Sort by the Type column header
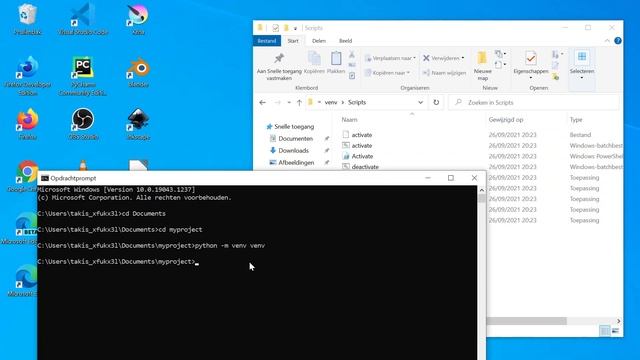The height and width of the screenshot is (360, 640). [576, 120]
